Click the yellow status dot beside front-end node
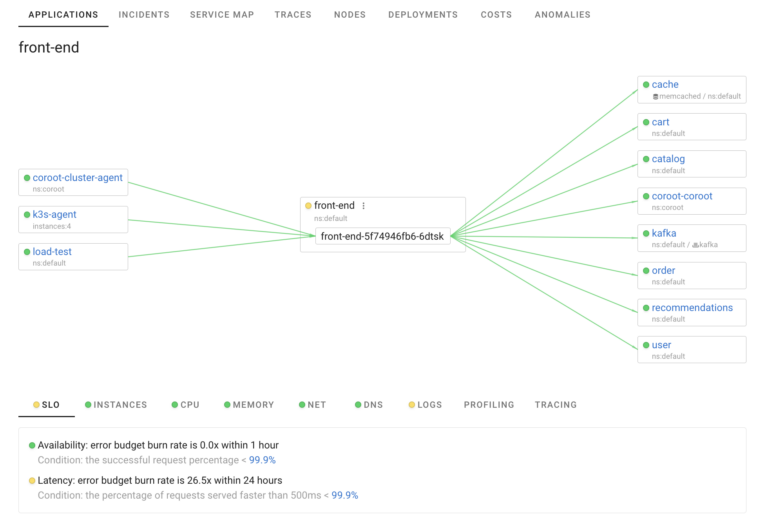Viewport: 768px width, 528px height. coord(309,206)
